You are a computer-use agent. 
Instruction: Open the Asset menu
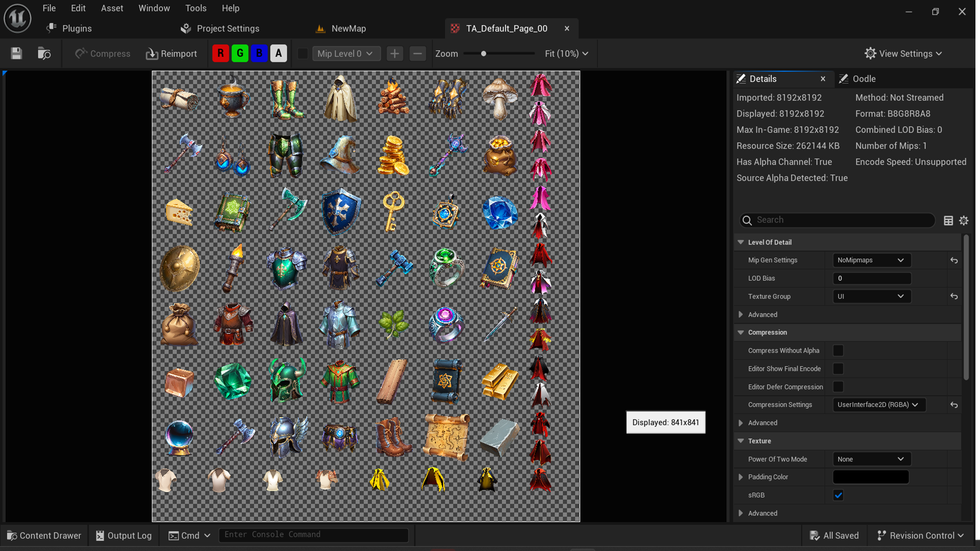pos(112,8)
